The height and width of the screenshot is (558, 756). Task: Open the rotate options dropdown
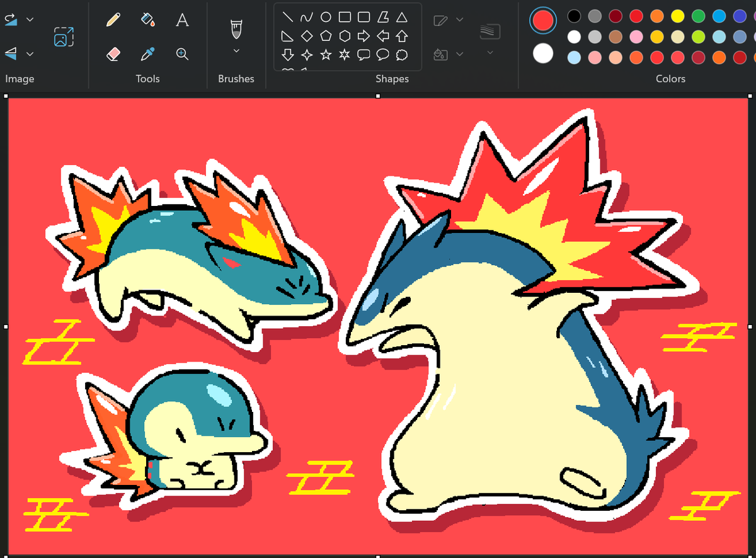(x=30, y=19)
